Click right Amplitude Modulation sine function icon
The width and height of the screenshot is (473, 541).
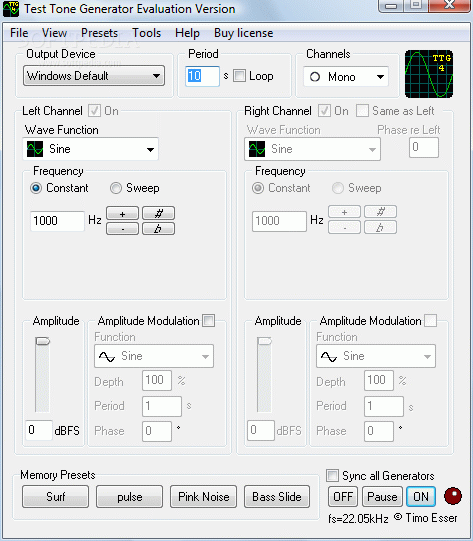[x=329, y=356]
